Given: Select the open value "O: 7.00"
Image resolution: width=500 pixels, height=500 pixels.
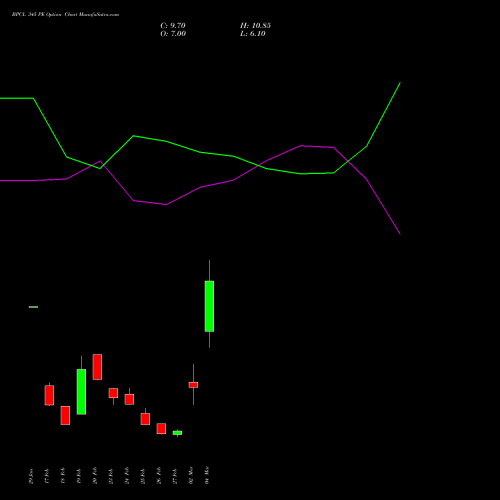Looking at the screenshot, I should pos(173,34).
